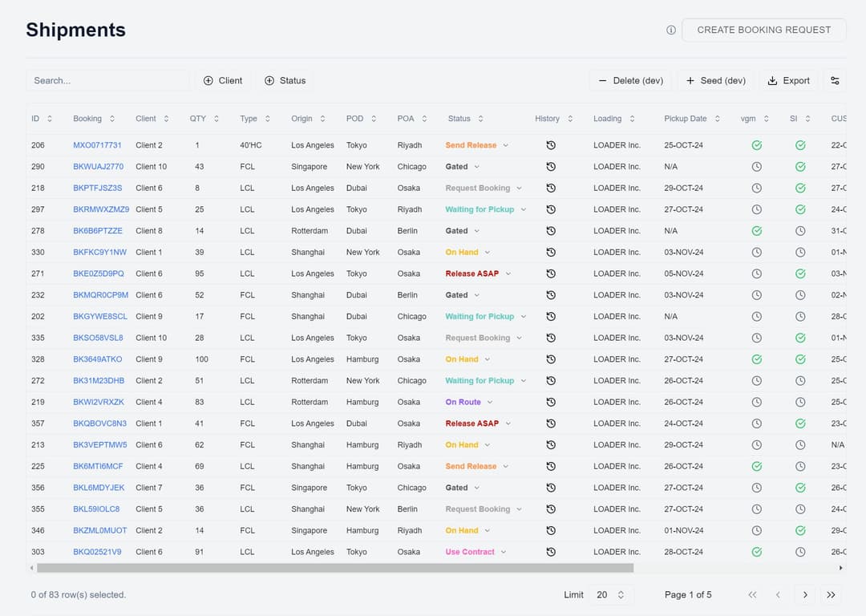Open booking link BKRMWXZMZ9

99,209
